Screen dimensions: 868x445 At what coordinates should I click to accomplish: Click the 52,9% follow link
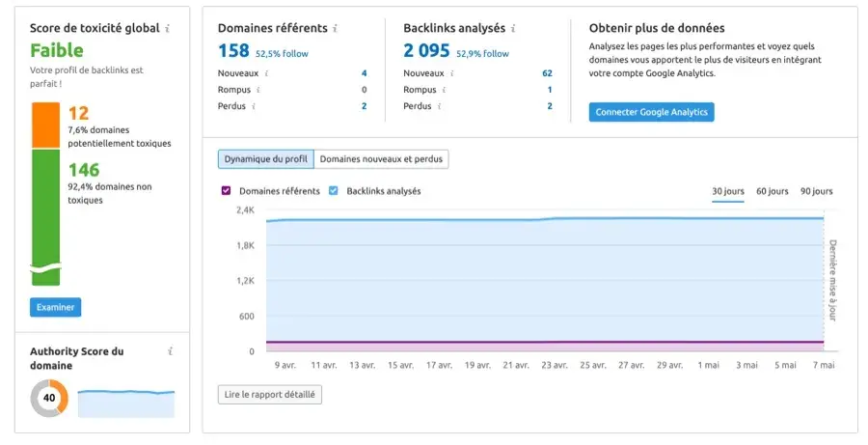pos(483,54)
